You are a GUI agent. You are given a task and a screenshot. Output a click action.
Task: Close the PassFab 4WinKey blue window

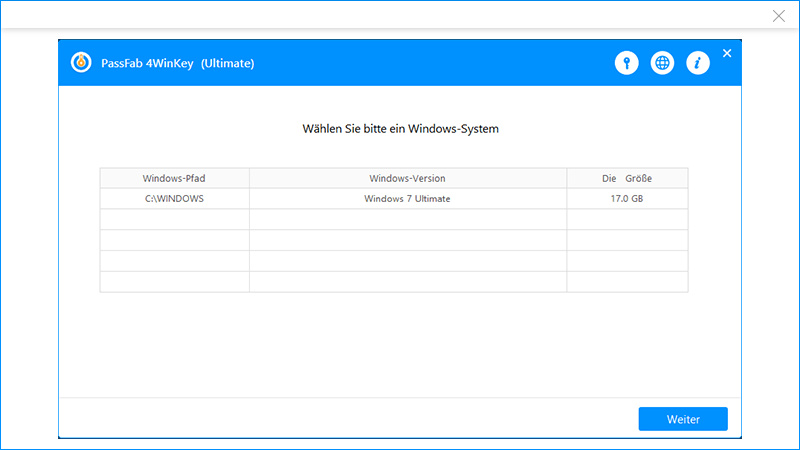coord(727,53)
